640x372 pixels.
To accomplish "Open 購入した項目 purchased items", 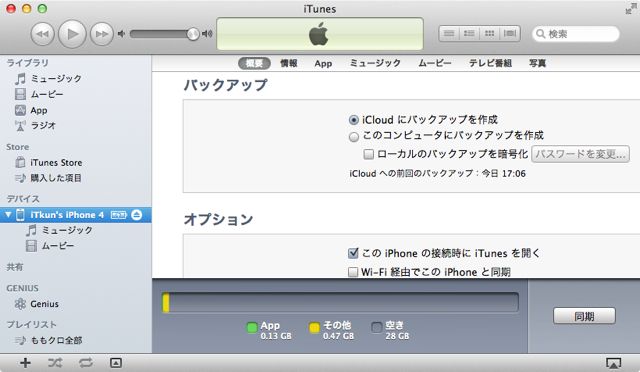I will (x=48, y=178).
